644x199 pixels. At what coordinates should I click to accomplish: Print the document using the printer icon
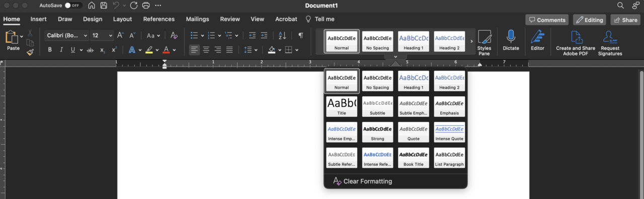tap(146, 6)
